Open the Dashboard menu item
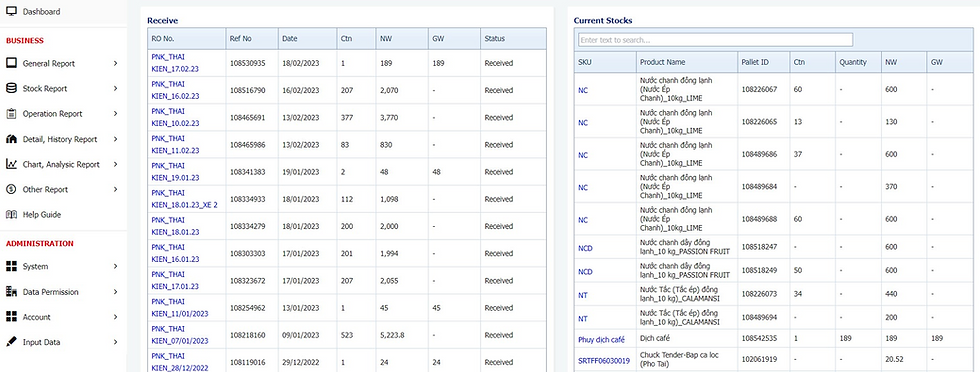Viewport: 980px width, 372px height. 63,12
